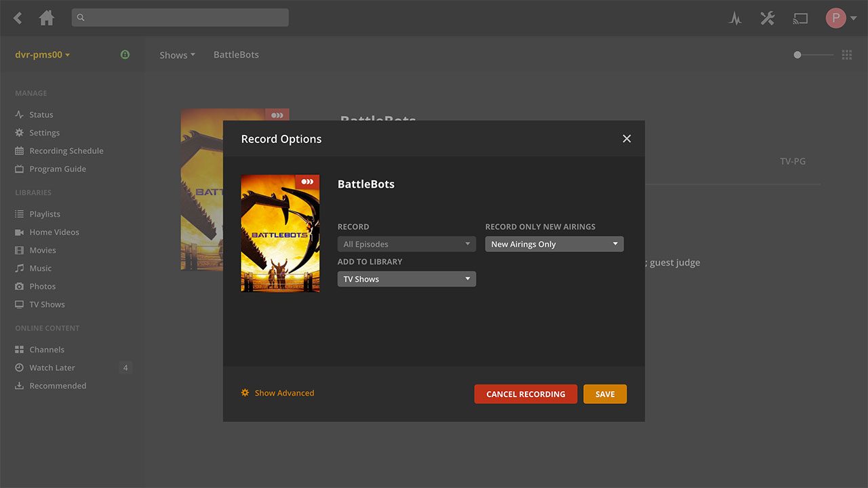
Task: Switch to grid view icon
Action: coord(847,55)
